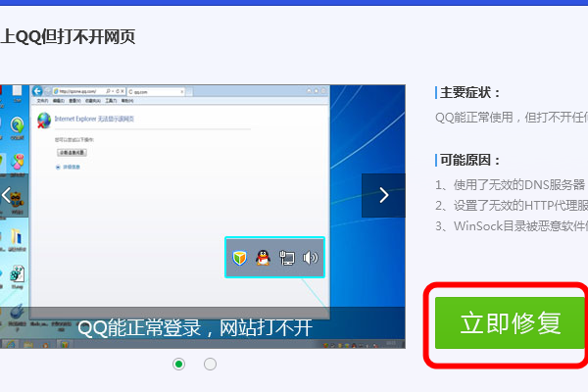The image size is (588, 392).
Task: Click the qq.com browser tab in slide
Action: coord(156,91)
